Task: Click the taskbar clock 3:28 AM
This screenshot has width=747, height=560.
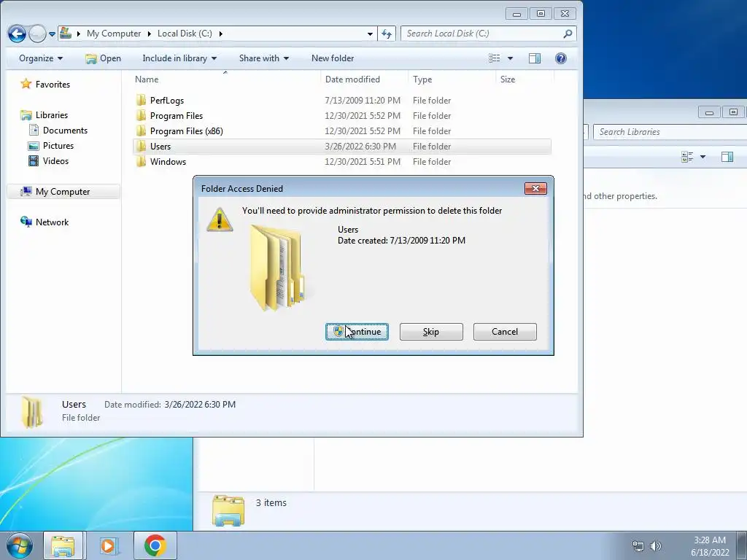Action: 710,540
